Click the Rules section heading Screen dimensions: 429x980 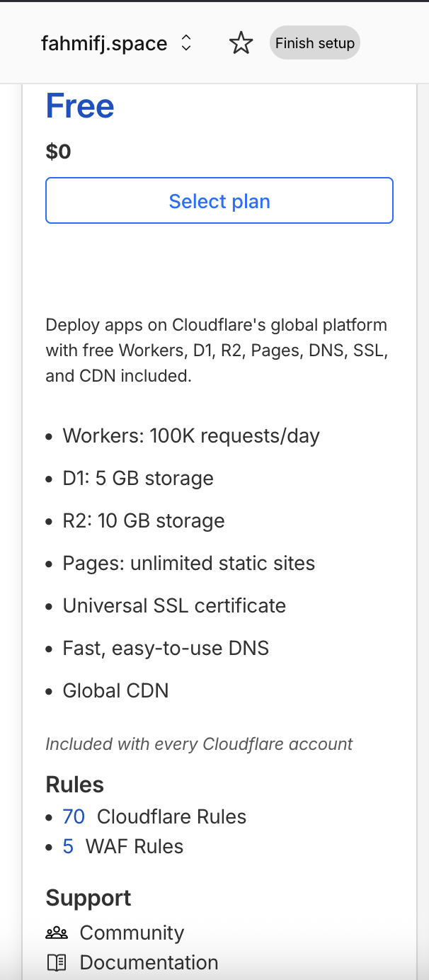pyautogui.click(x=75, y=785)
